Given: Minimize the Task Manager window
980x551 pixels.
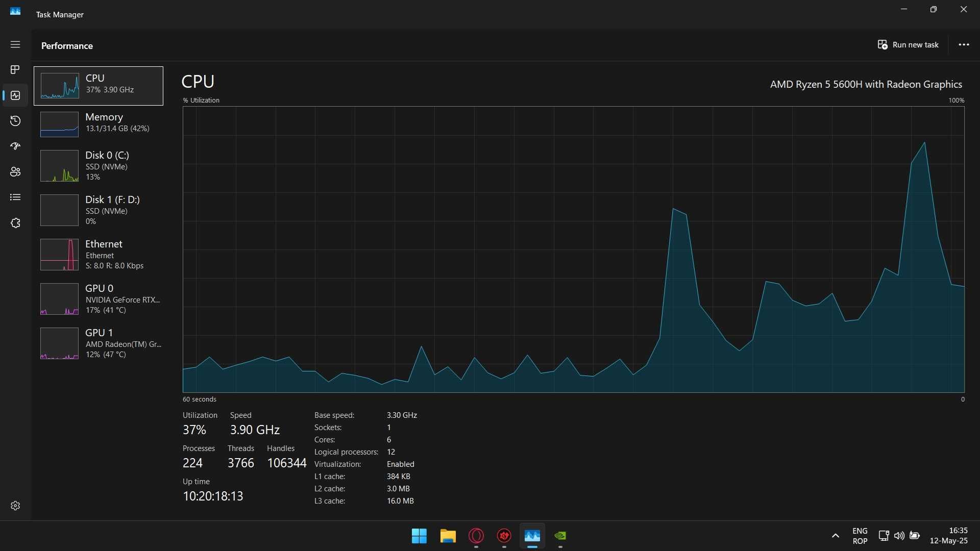Looking at the screenshot, I should pos(904,9).
